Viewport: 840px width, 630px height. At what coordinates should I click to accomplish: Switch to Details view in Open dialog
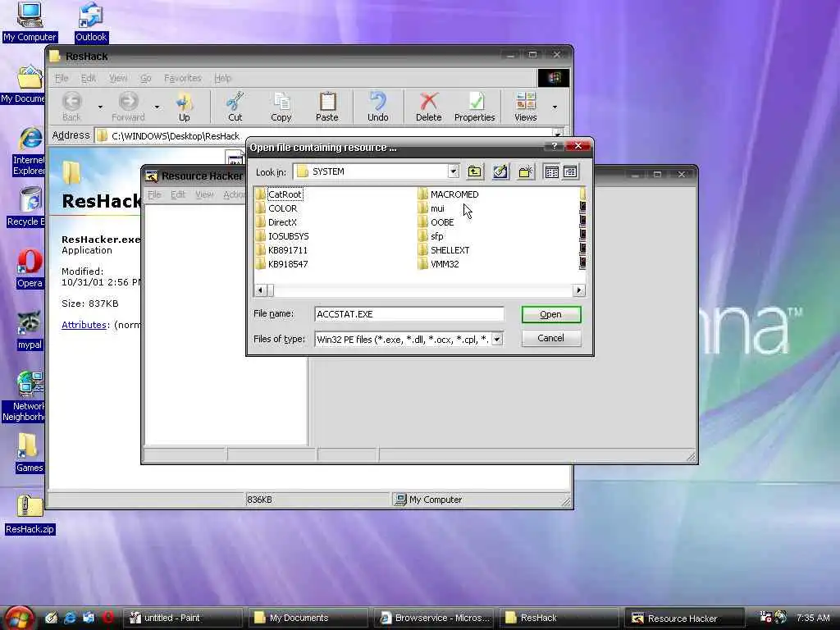[x=570, y=171]
